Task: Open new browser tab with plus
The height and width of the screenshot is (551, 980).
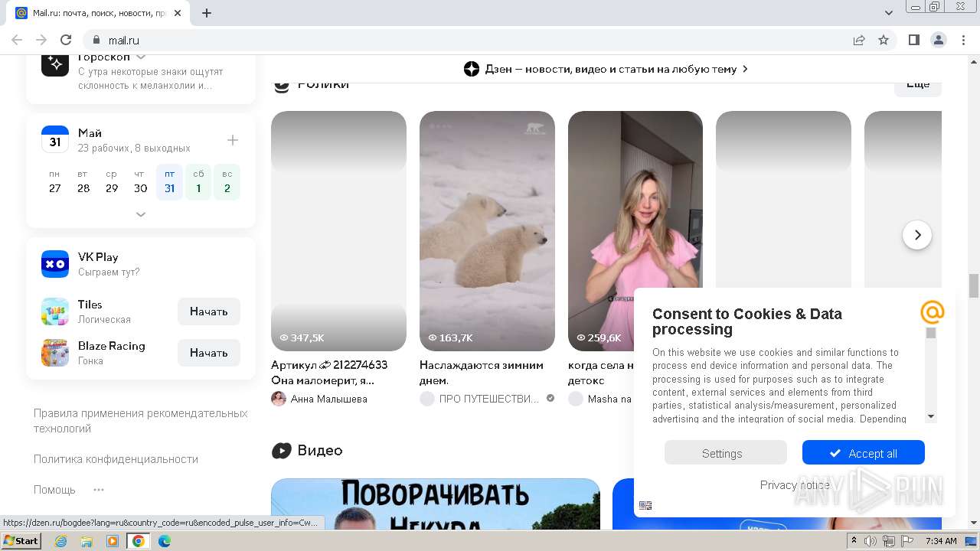Action: [207, 13]
